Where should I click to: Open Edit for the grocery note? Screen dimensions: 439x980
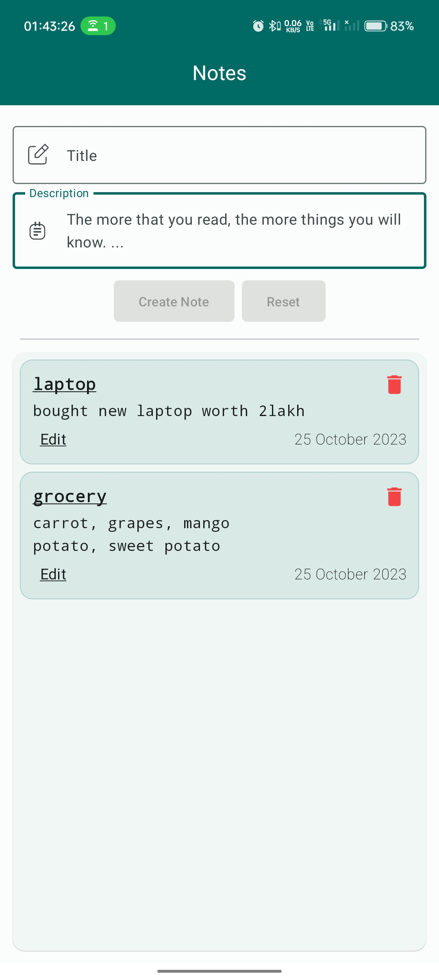point(53,574)
